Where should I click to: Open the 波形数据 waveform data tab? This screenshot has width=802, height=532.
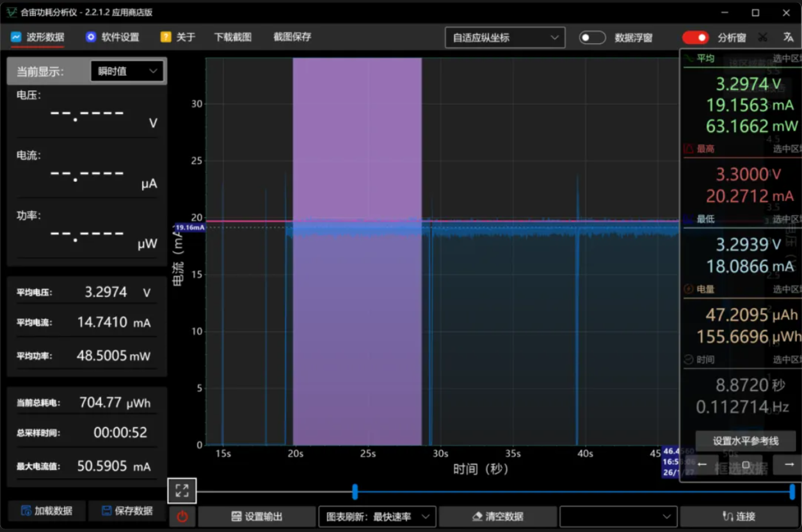(37, 37)
